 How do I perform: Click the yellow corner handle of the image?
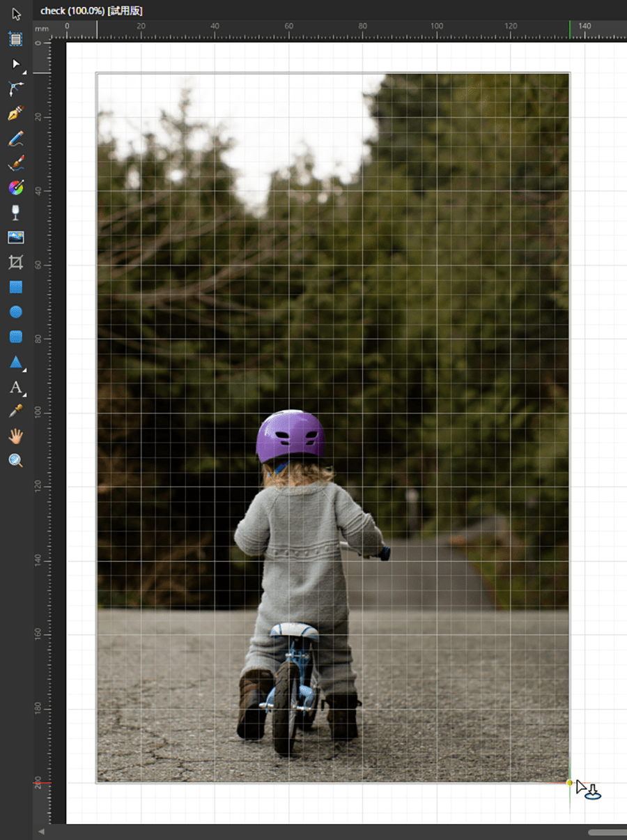(570, 783)
